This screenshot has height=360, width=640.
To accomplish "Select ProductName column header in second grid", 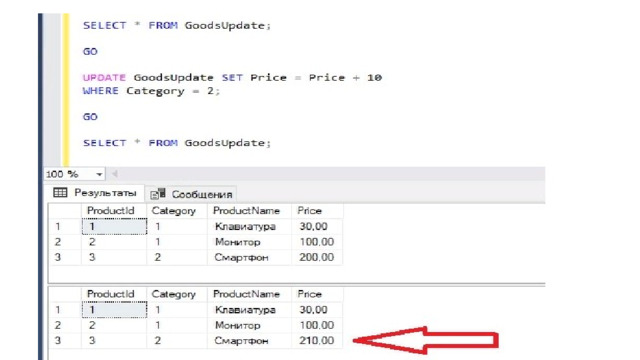I will point(249,294).
